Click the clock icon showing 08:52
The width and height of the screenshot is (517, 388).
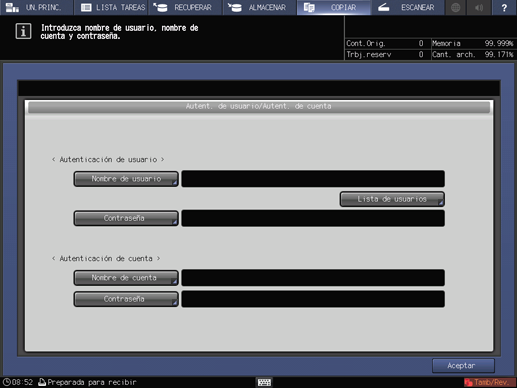tap(6, 382)
